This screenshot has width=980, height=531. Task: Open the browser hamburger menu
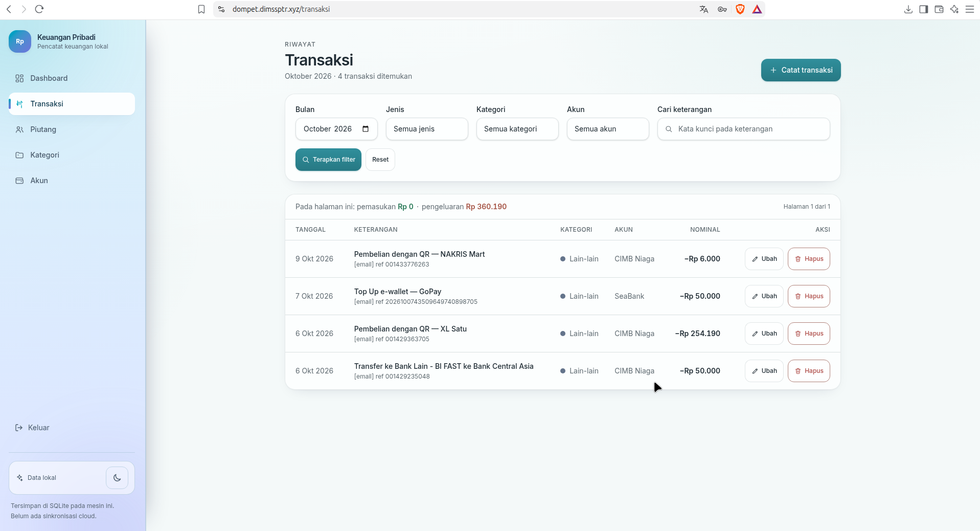(970, 9)
